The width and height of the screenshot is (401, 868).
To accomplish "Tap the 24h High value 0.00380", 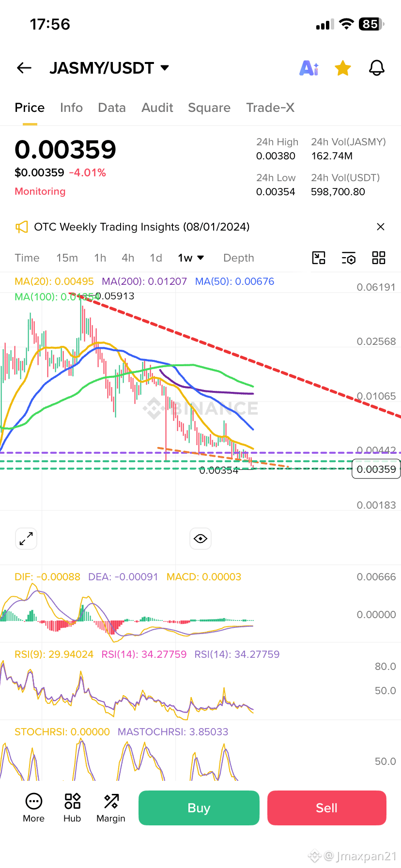I will click(276, 156).
